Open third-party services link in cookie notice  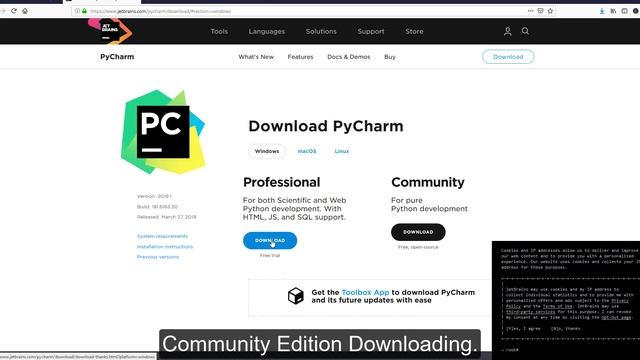(530, 312)
